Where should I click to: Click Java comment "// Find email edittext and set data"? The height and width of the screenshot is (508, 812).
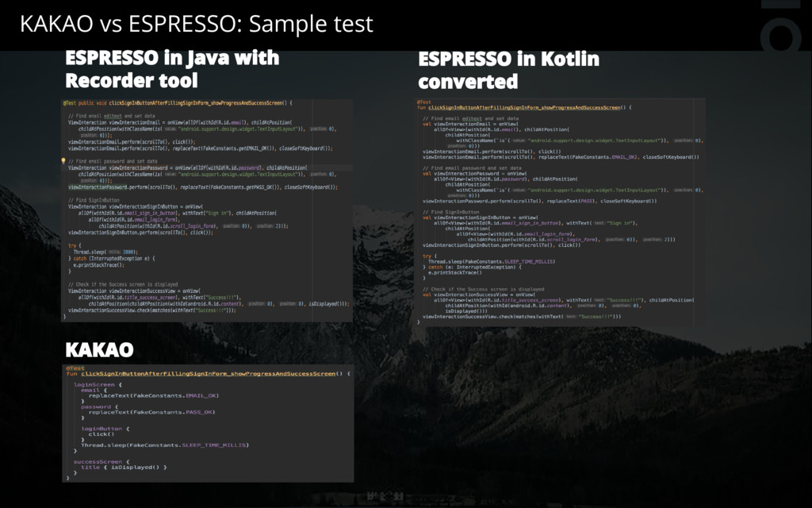pyautogui.click(x=111, y=116)
